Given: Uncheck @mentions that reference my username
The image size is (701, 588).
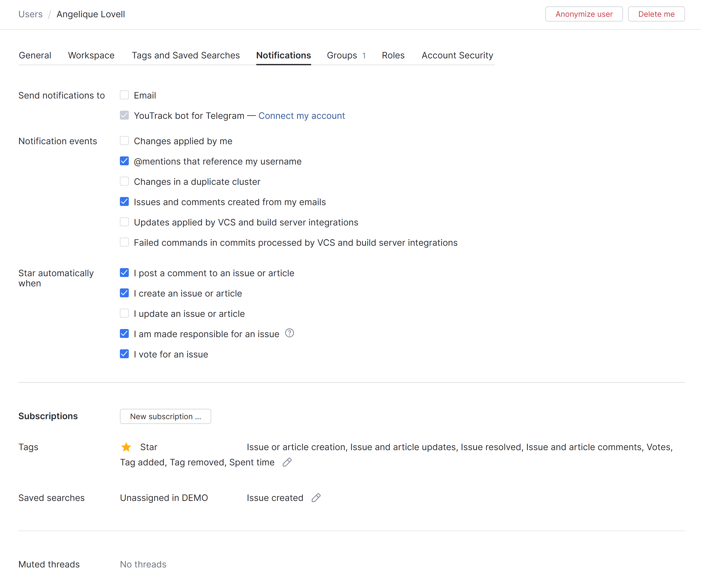Looking at the screenshot, I should (x=124, y=161).
